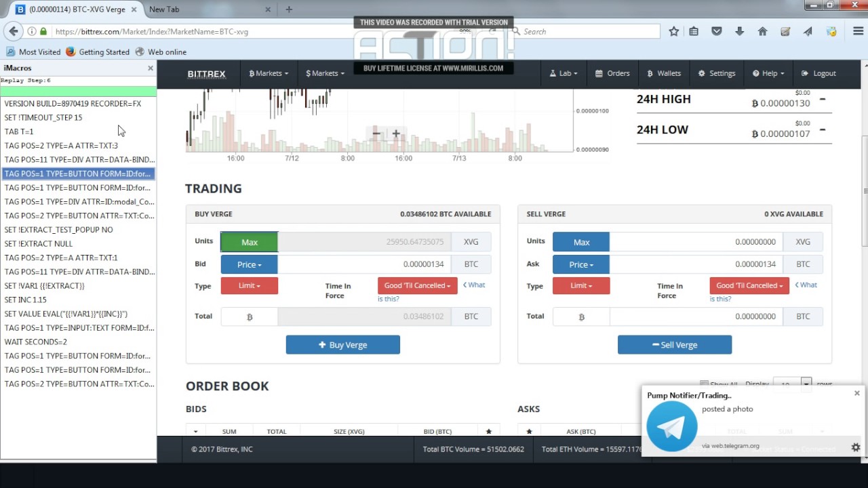Open the Sell Verge Price dropdown
This screenshot has width=868, height=488.
tap(581, 264)
